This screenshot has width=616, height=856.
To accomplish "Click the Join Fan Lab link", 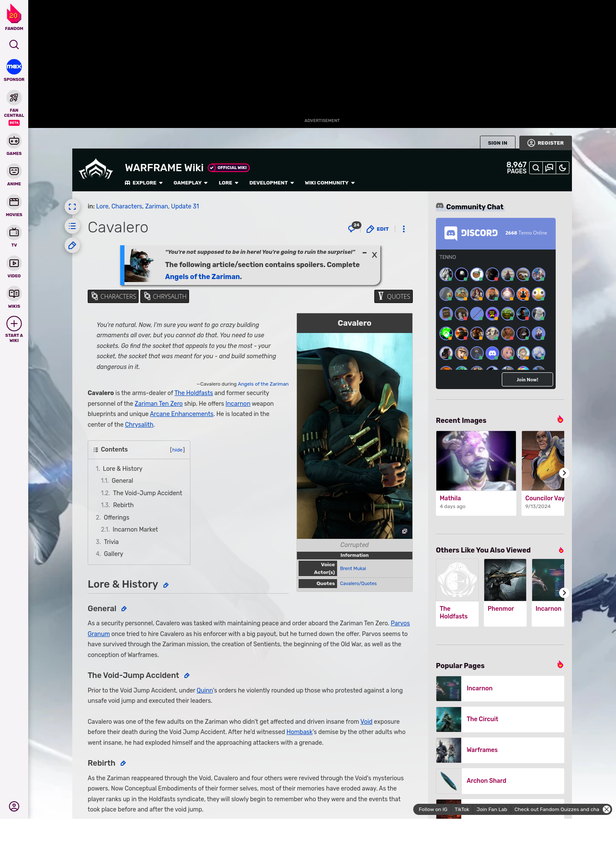I will 492,809.
